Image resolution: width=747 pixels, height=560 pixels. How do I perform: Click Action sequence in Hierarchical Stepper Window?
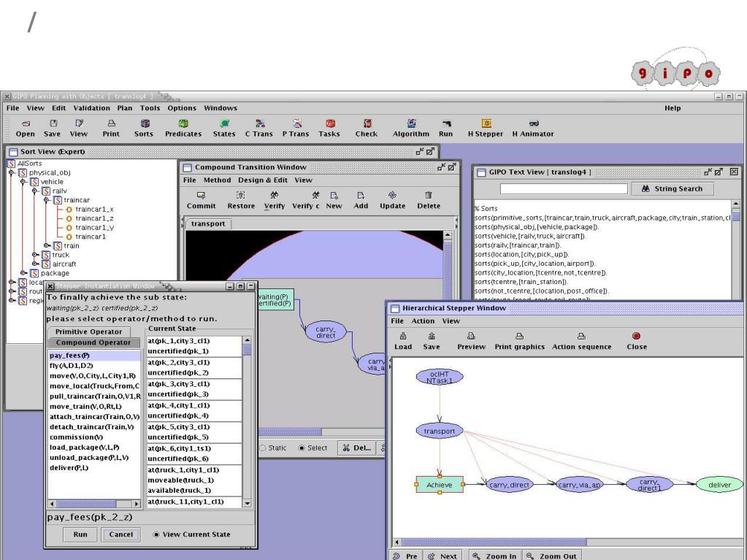click(582, 341)
